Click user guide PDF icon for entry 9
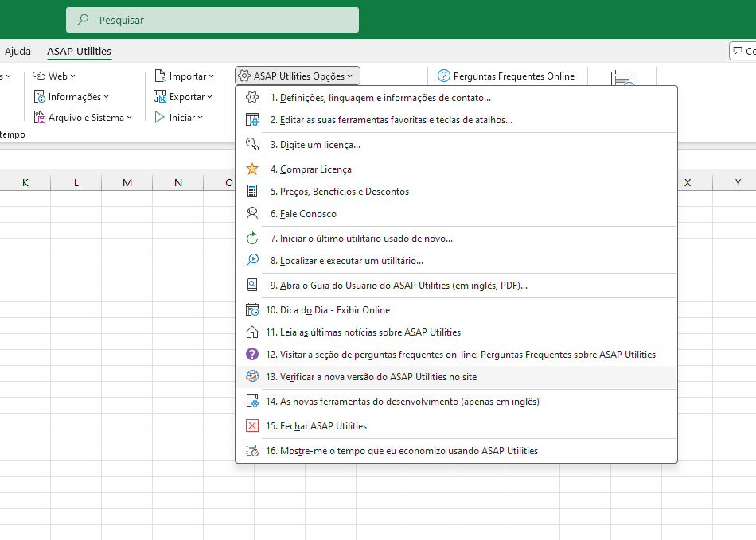 click(252, 285)
